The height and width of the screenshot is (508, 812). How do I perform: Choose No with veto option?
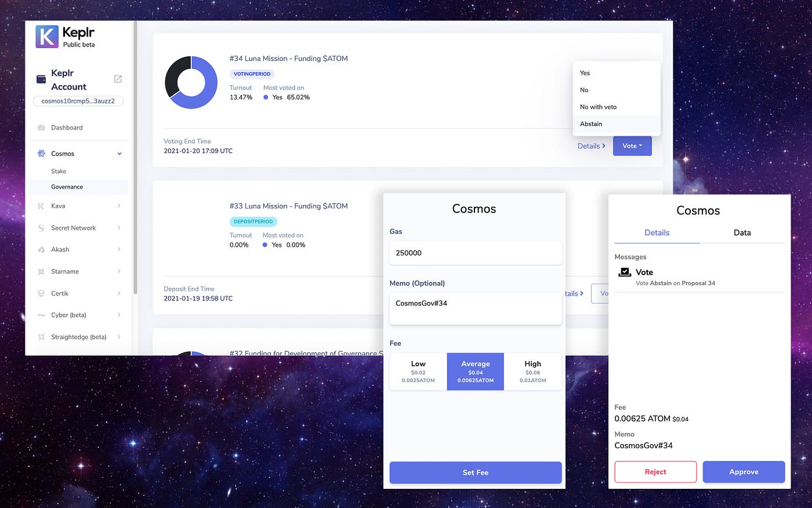pos(617,107)
